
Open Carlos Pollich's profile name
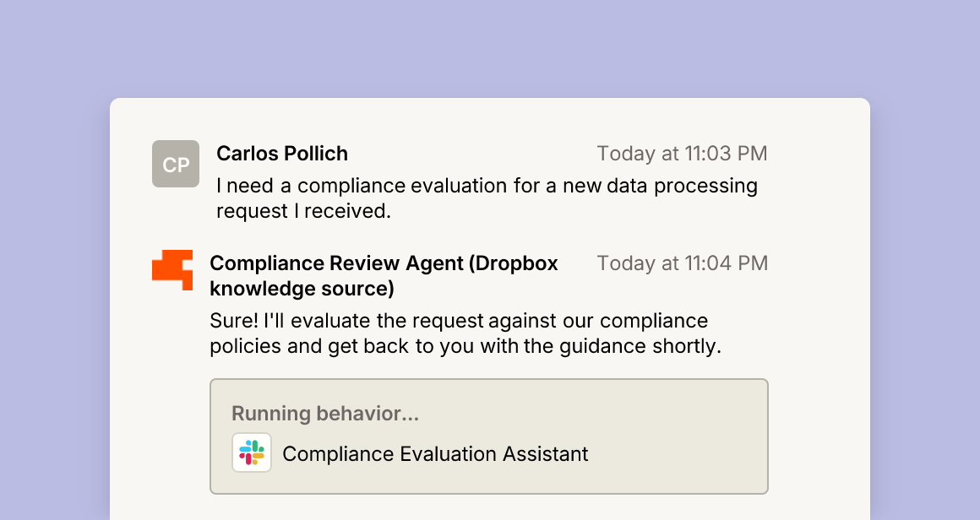coord(282,154)
